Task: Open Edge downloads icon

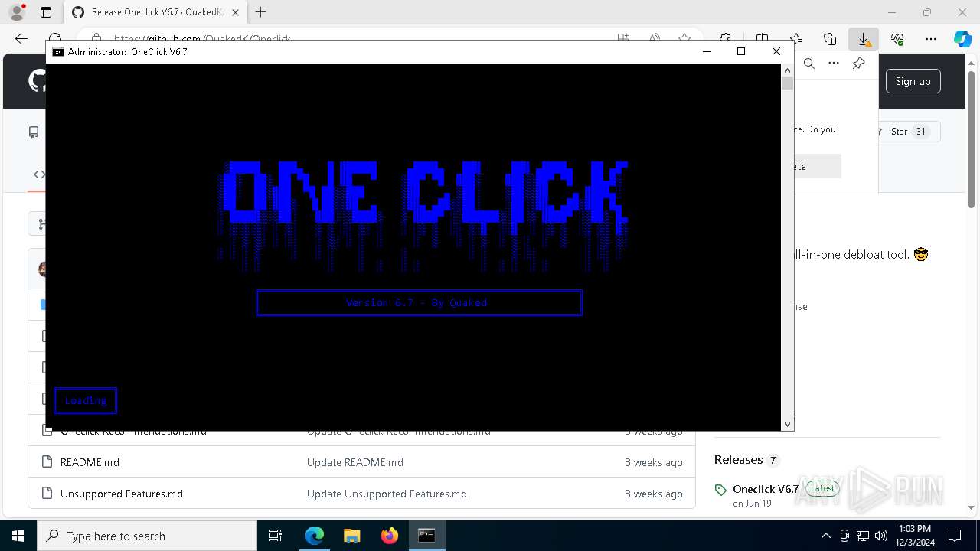Action: coord(864,39)
